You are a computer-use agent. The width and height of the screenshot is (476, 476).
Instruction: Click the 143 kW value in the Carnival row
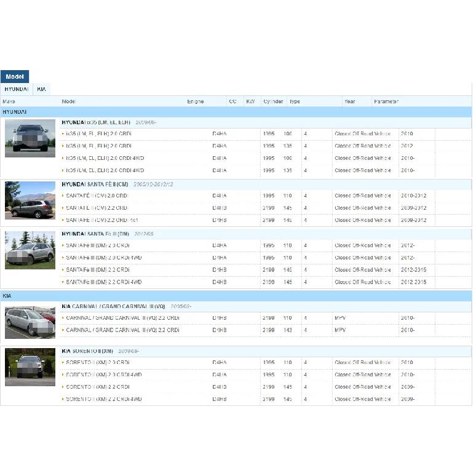pos(287,330)
